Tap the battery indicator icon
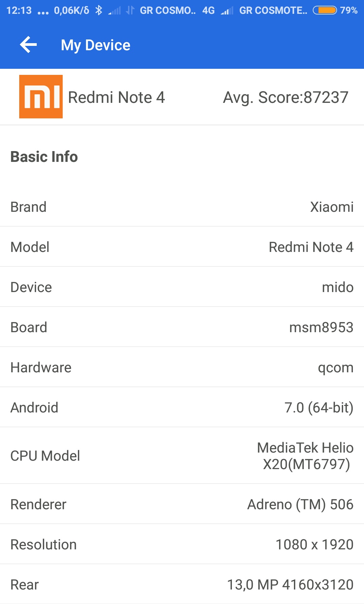The image size is (364, 604). pos(325,10)
